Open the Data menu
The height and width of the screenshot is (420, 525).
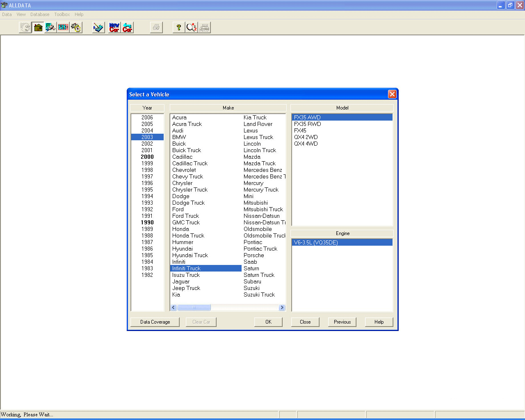tap(7, 14)
